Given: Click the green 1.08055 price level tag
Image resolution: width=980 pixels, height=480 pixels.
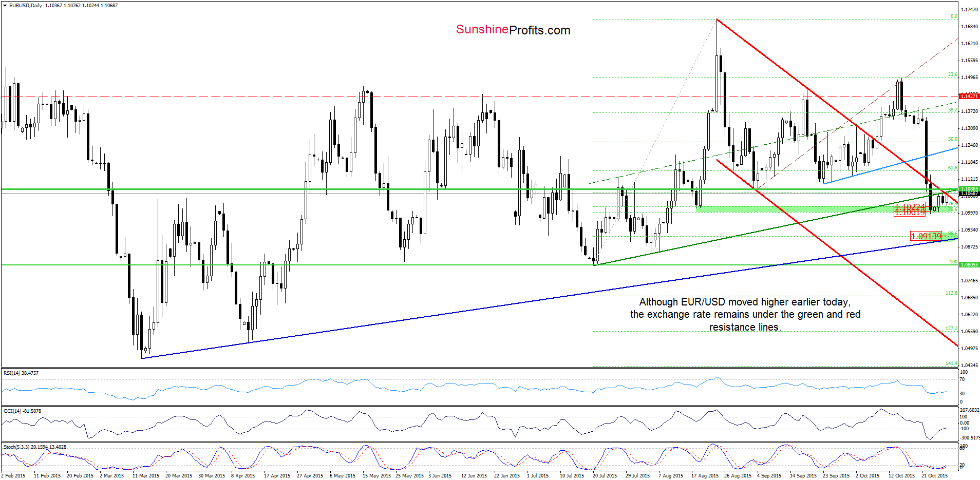Looking at the screenshot, I should tap(969, 265).
